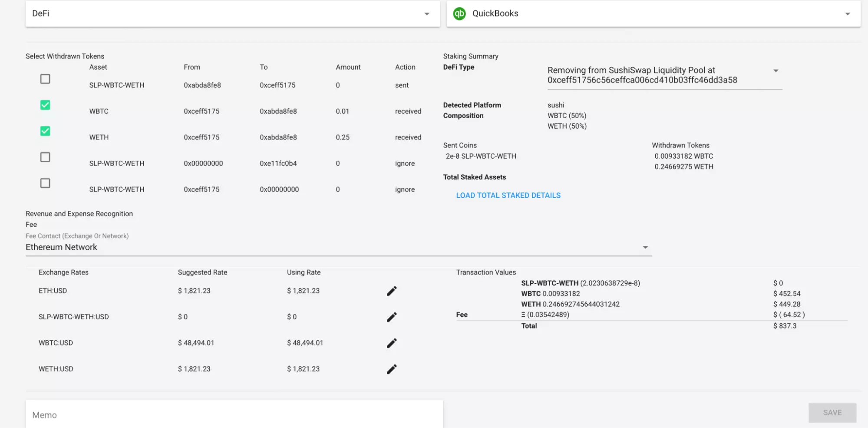
Task: Check the first SLP-WBTC-WETH sent row
Action: pos(45,79)
